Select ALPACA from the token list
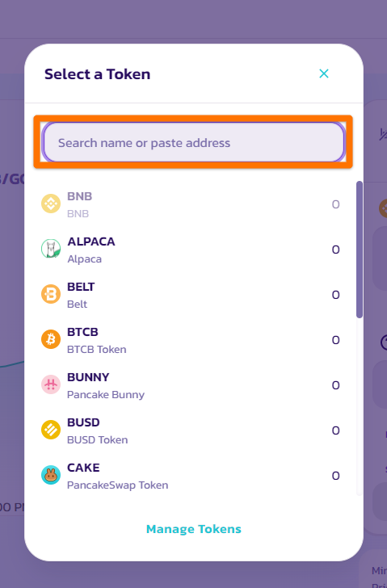 [191, 250]
